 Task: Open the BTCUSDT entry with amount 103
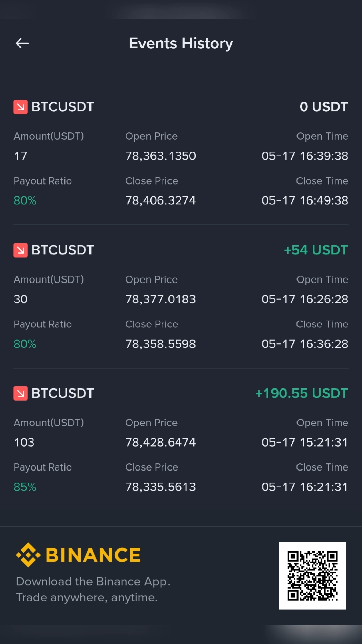pyautogui.click(x=181, y=439)
